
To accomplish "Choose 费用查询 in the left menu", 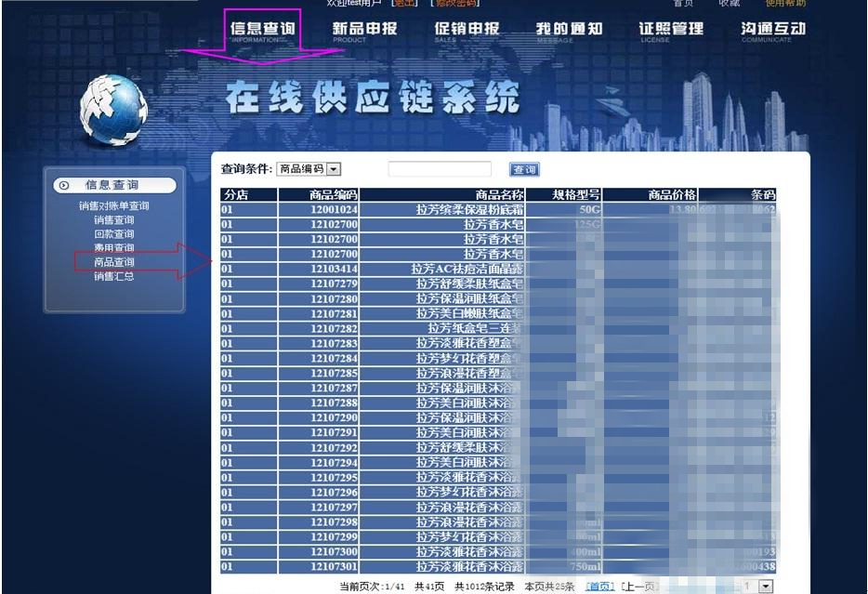I will coord(113,248).
